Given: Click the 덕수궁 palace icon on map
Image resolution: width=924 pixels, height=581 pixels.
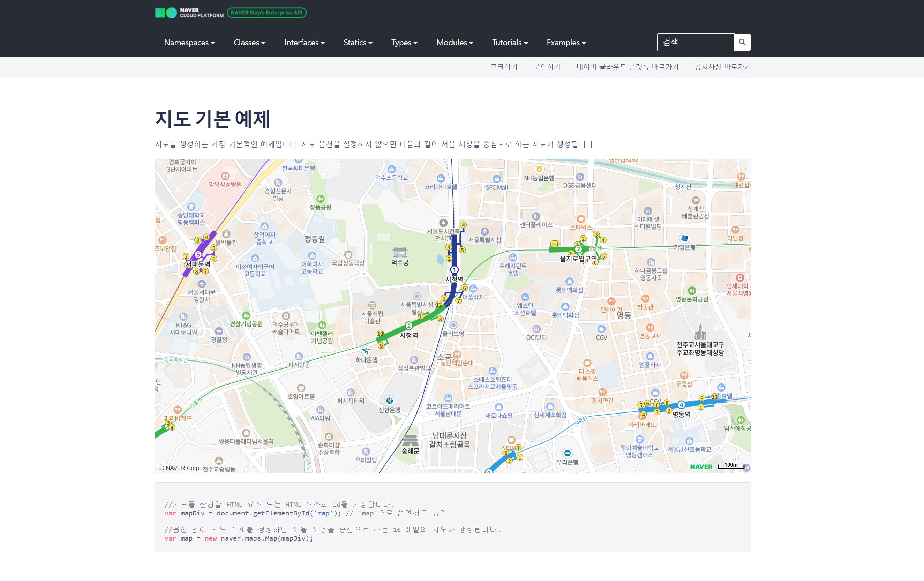Looking at the screenshot, I should click(x=399, y=252).
